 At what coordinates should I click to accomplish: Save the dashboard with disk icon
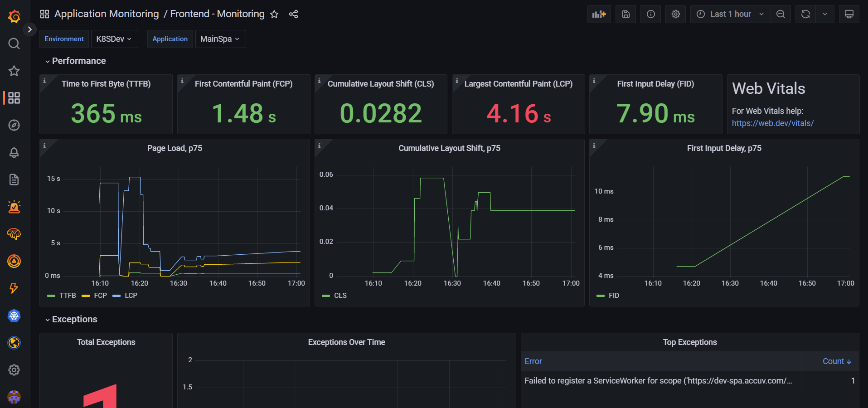[626, 14]
